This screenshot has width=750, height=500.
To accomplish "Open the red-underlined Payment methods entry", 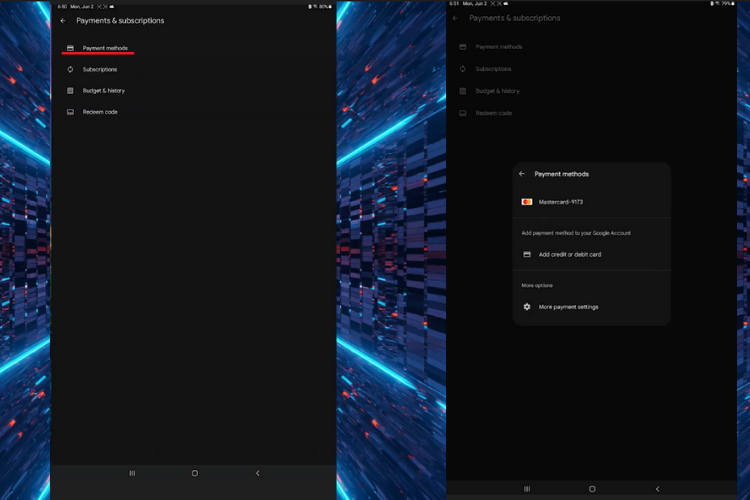I will tap(105, 48).
